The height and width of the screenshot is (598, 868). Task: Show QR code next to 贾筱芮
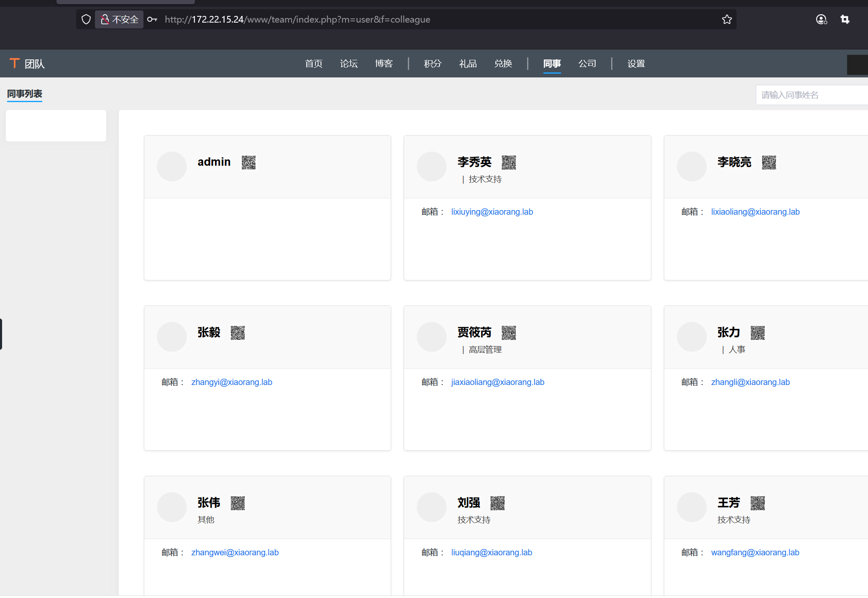(x=509, y=333)
